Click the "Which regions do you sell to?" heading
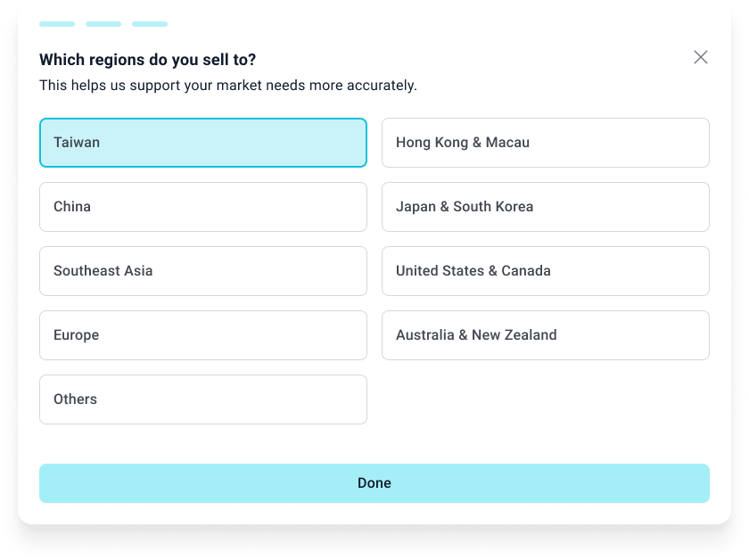The height and width of the screenshot is (560, 749). 147,60
